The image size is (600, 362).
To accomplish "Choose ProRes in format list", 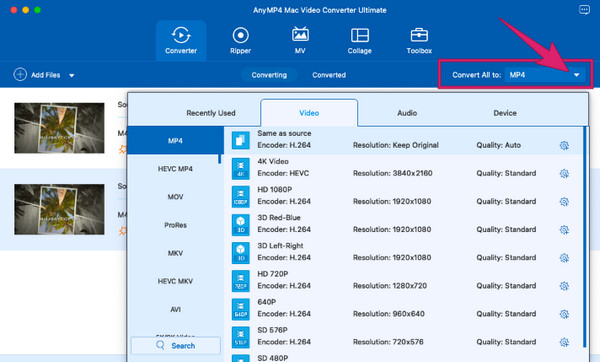I will pyautogui.click(x=175, y=225).
